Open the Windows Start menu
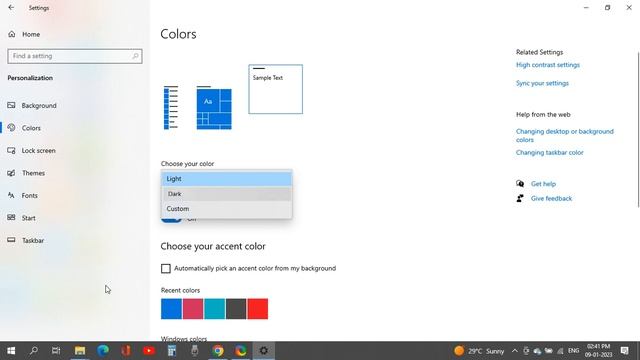Screen dimensions: 640x360 tap(11, 351)
